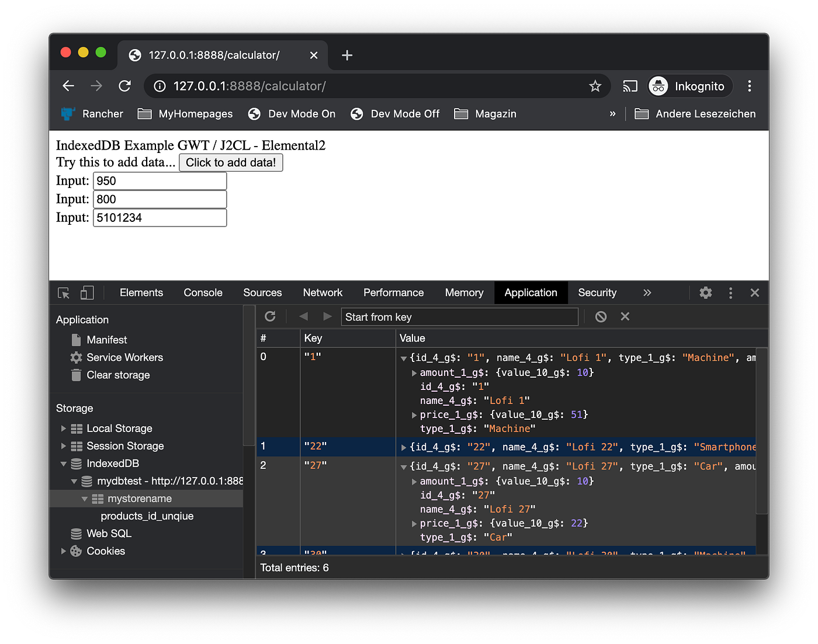Toggle the device toolbar icon in DevTools

coord(87,293)
